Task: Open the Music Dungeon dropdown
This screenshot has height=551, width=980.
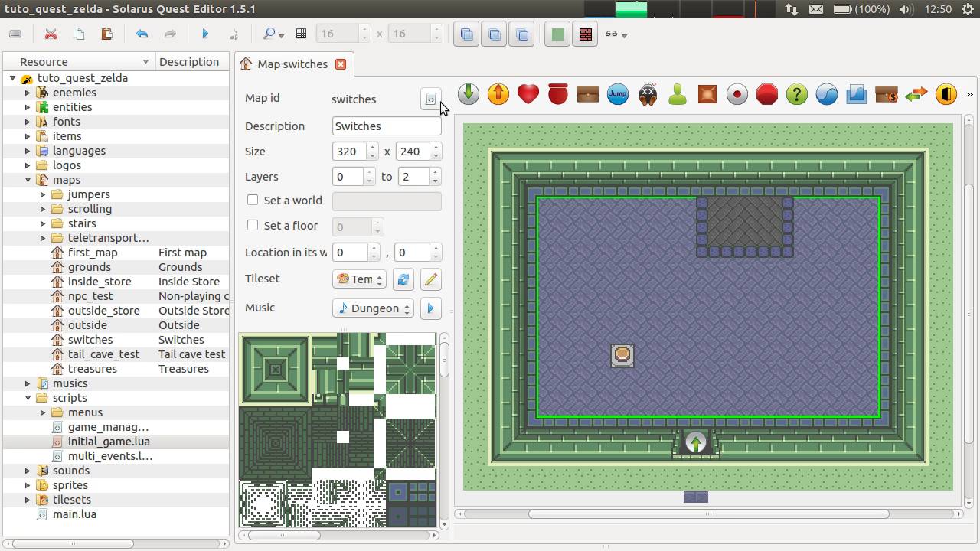Action: point(373,308)
